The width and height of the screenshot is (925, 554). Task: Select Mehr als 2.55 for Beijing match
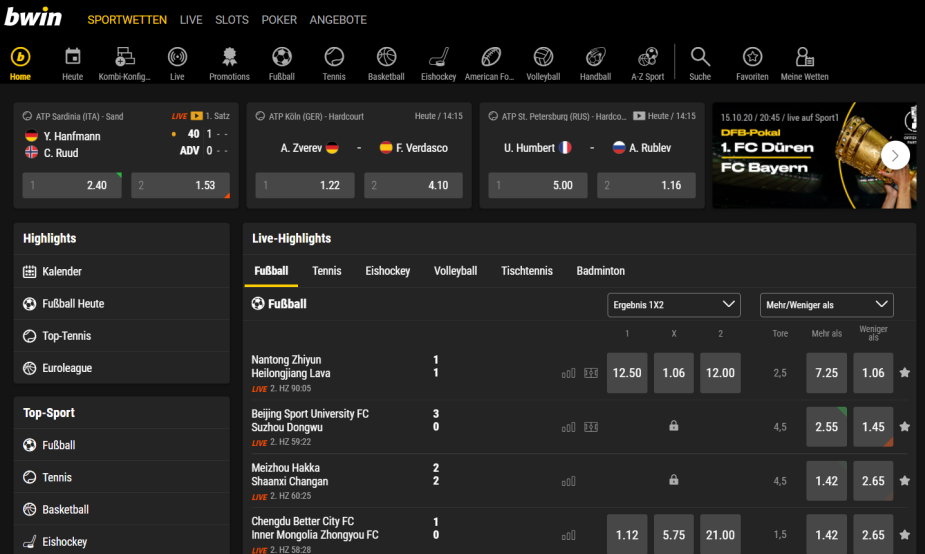[x=826, y=427]
